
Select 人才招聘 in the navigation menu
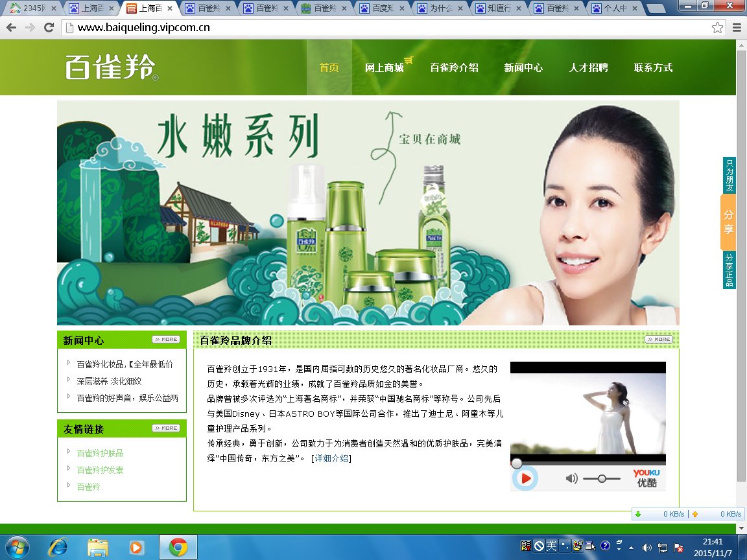pyautogui.click(x=588, y=67)
